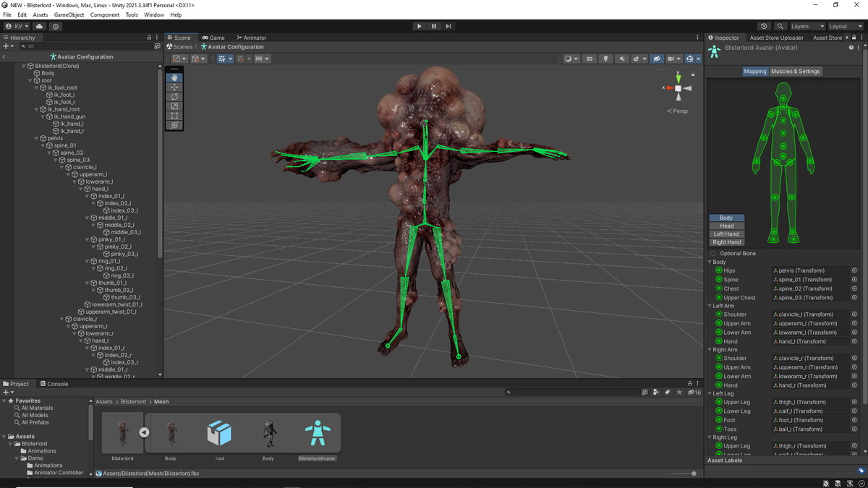
Task: Toggle scene visibility eye icon
Action: [657, 59]
